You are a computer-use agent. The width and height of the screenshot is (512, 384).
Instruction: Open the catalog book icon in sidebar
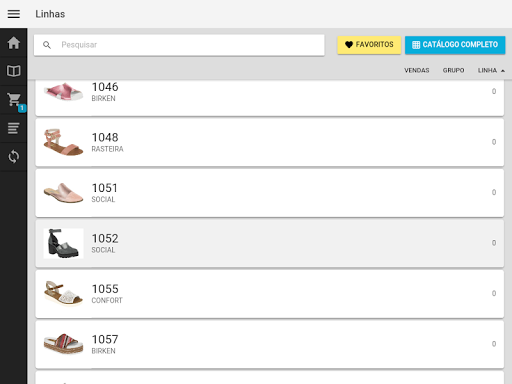point(14,71)
